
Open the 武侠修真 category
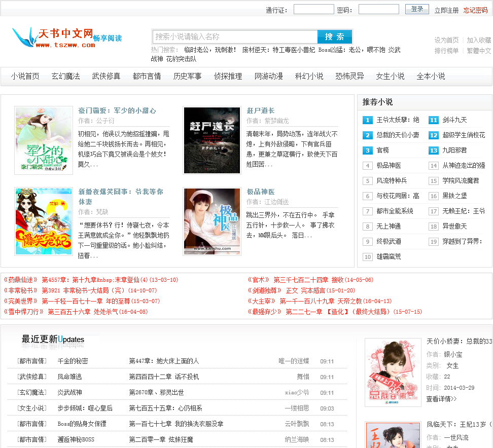point(107,77)
